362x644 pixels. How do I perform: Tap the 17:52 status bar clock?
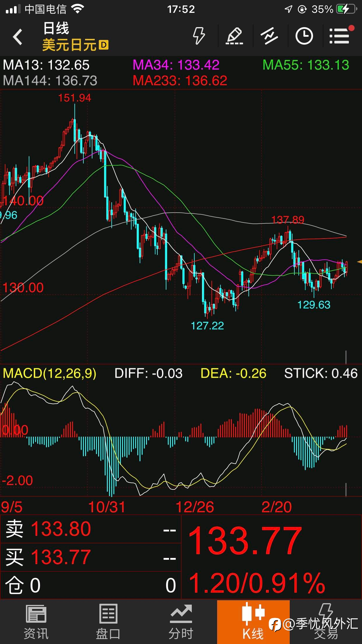(181, 9)
